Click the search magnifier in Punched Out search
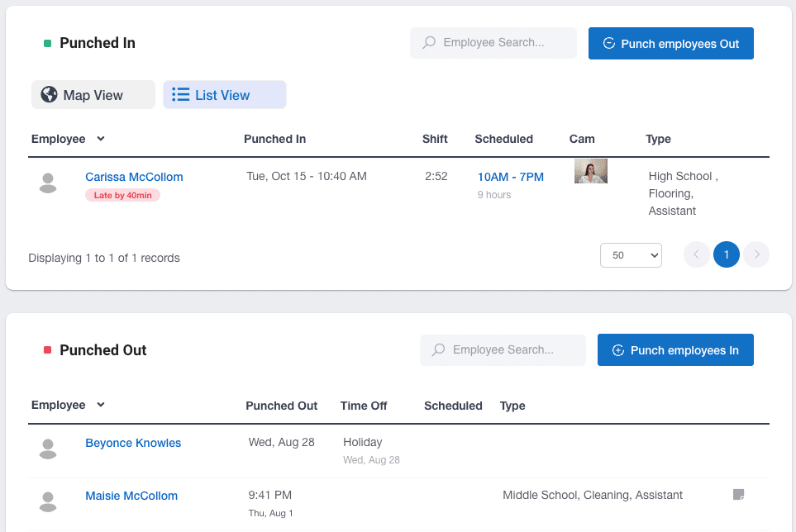Image resolution: width=796 pixels, height=532 pixels. pyautogui.click(x=439, y=350)
